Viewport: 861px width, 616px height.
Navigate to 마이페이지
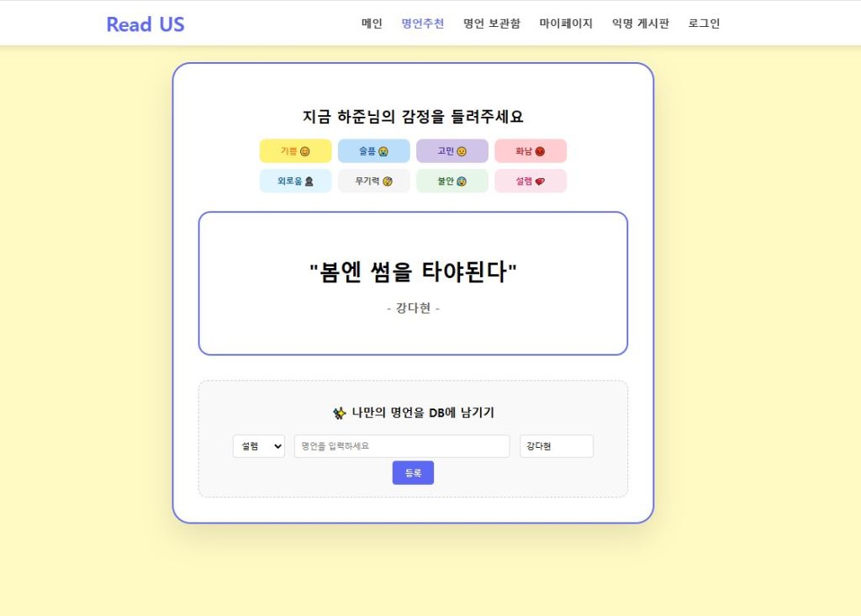click(x=566, y=24)
